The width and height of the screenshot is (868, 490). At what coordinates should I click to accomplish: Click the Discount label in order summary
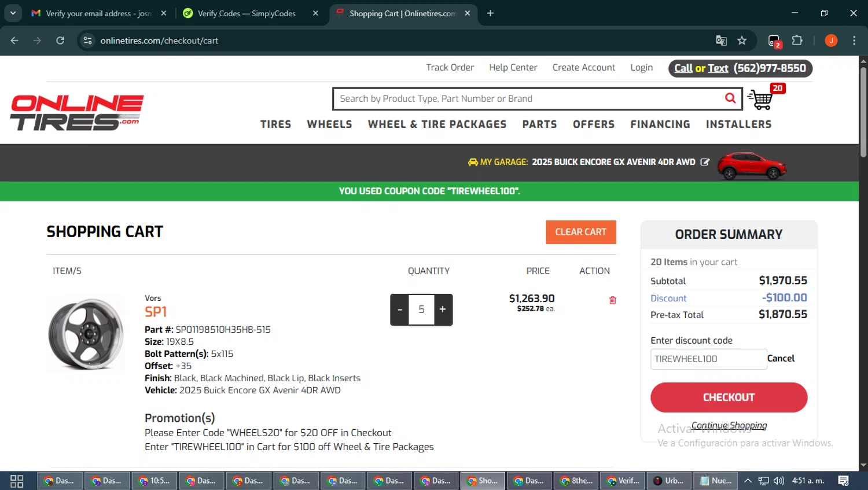click(x=668, y=298)
